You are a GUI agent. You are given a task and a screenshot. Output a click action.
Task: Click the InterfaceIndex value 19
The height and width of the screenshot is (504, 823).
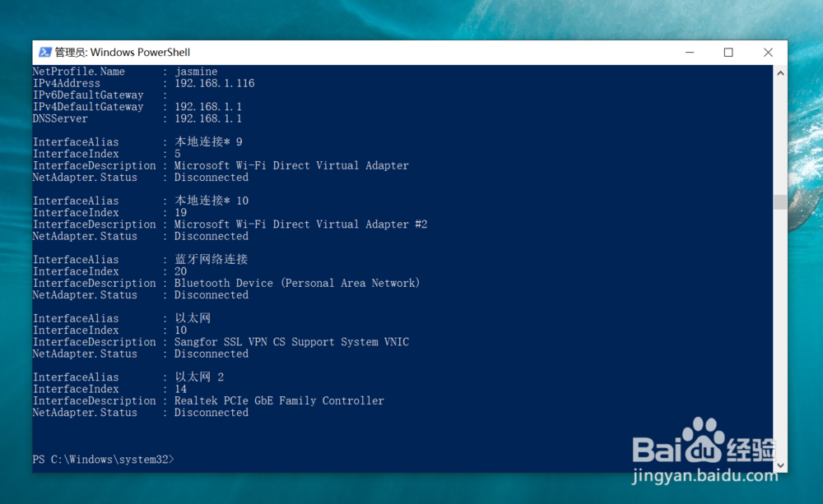(x=180, y=212)
